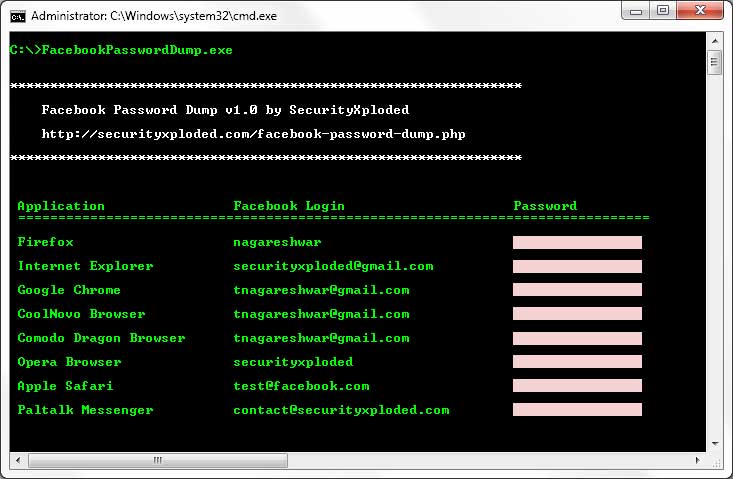The width and height of the screenshot is (733, 479).
Task: Click the securityxploded.com URL line
Action: click(x=253, y=134)
